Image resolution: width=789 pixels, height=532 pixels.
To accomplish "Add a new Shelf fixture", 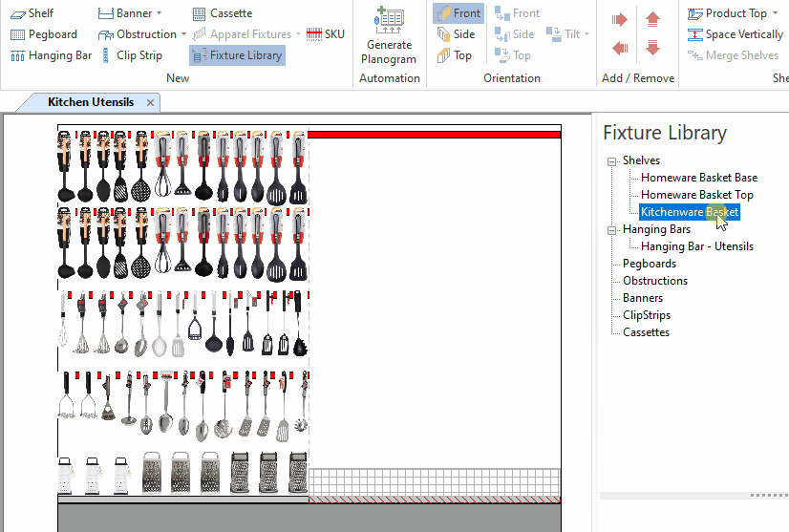I will (x=32, y=13).
